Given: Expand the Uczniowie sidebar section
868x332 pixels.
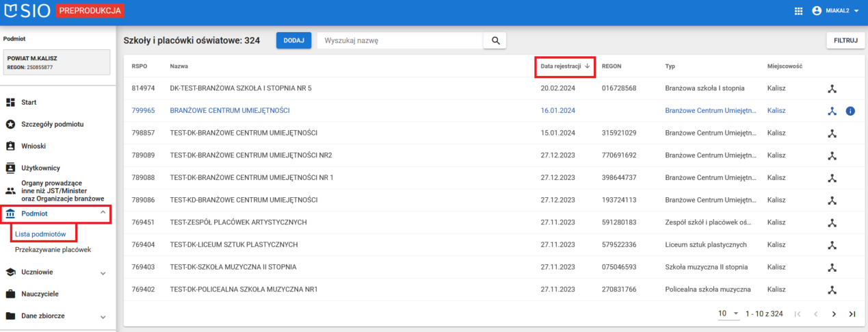Looking at the screenshot, I should pos(103,272).
